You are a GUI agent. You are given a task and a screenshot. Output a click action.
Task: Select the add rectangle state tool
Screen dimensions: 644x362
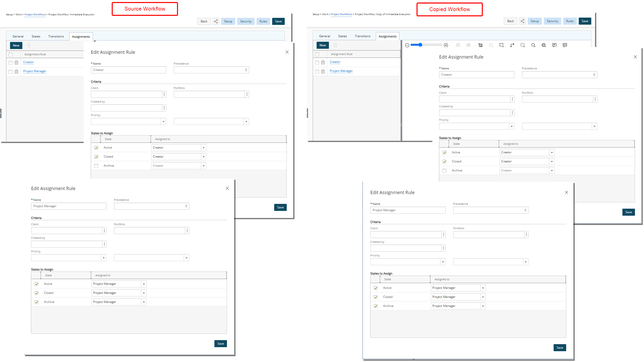(502, 45)
